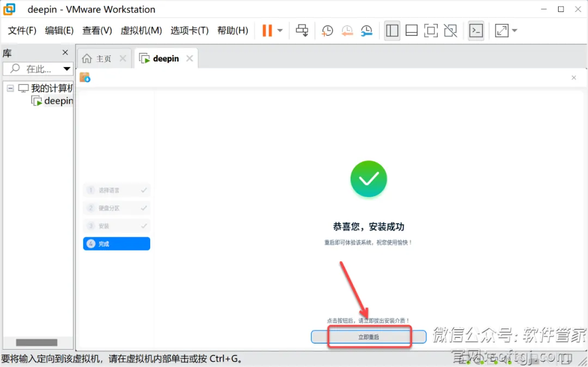588x367 pixels.
Task: Open the snapshot manager
Action: (366, 30)
